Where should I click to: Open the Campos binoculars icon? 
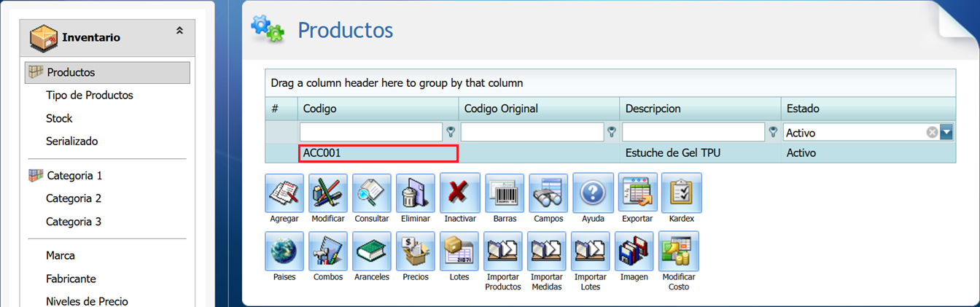548,193
